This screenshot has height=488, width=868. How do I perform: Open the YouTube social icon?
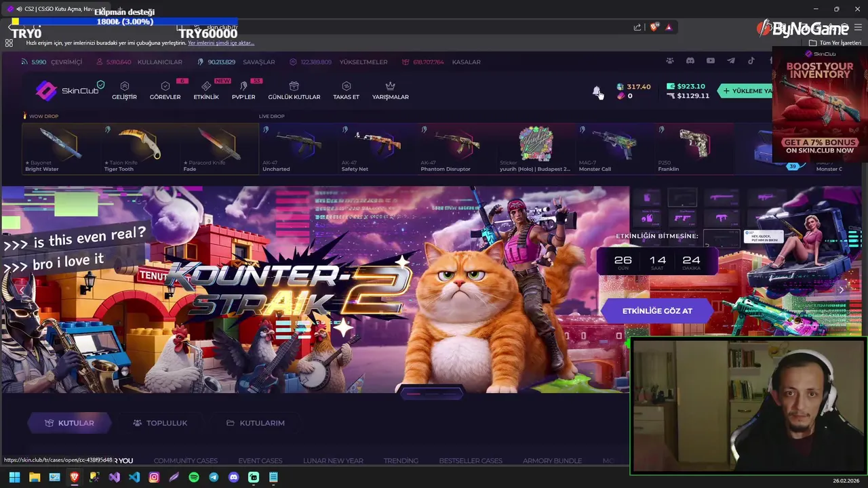711,61
